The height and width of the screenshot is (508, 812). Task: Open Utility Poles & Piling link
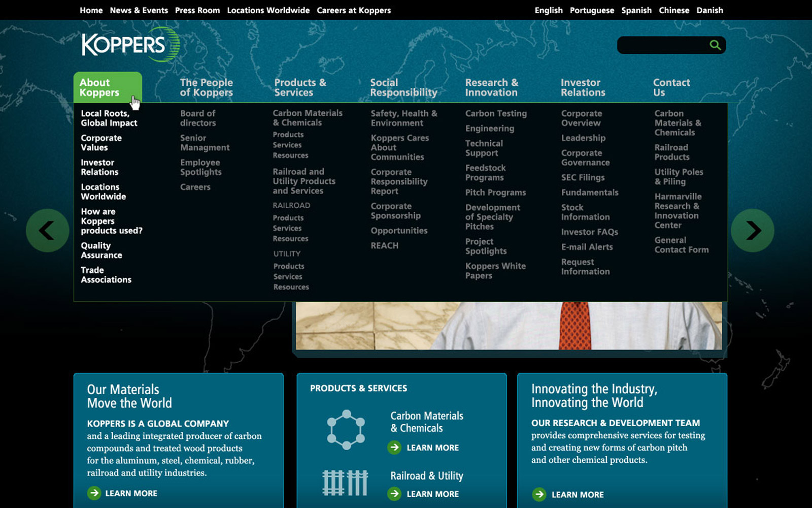[679, 177]
